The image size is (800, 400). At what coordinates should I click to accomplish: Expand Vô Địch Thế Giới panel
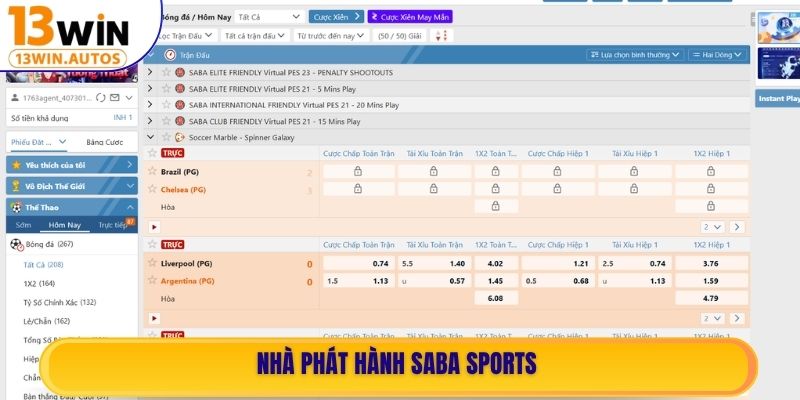(72, 186)
